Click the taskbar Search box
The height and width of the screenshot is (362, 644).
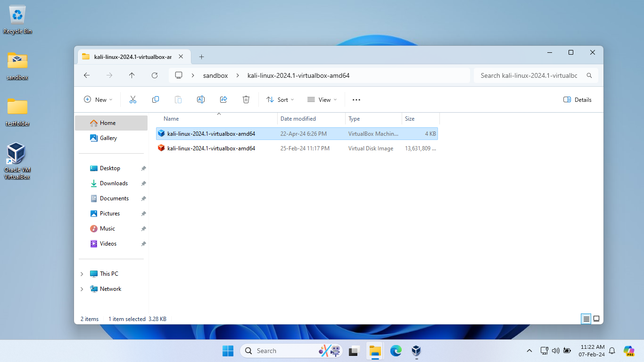(291, 351)
